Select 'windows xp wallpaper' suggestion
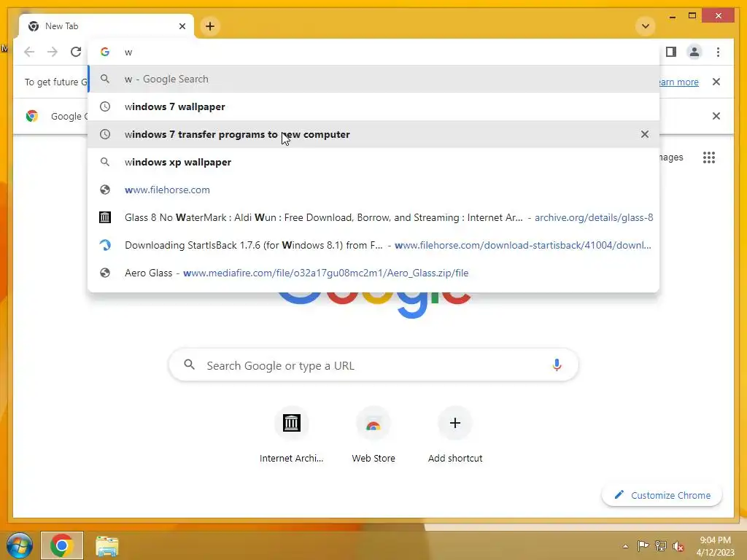Screen dimensions: 747x560 coord(374,162)
